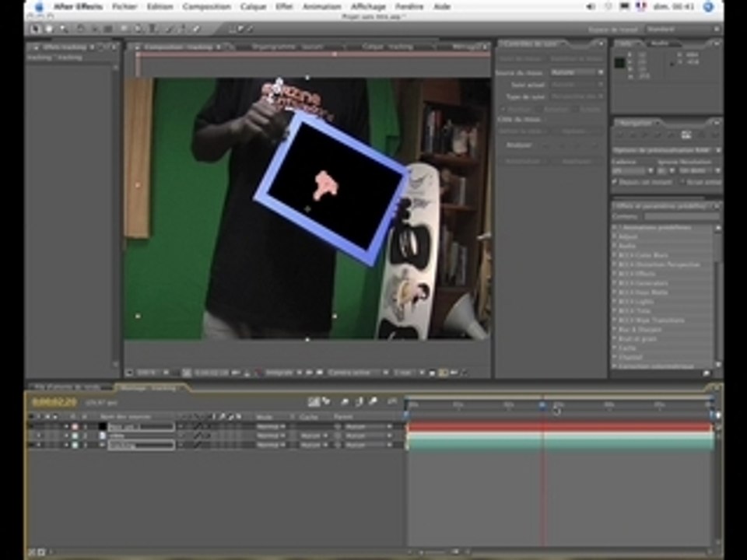Open the Edition menu
Image resolution: width=747 pixels, height=560 pixels.
tap(160, 7)
